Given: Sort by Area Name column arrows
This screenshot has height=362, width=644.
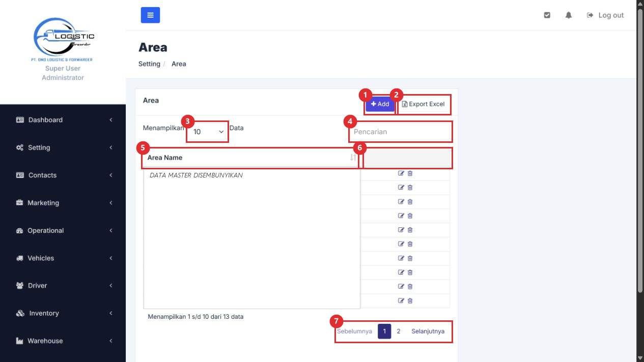Looking at the screenshot, I should coord(353,158).
